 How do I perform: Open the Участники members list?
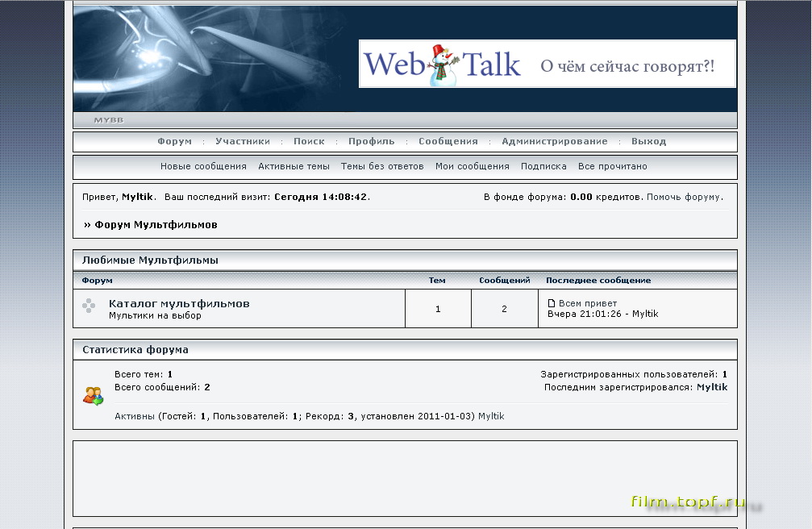[x=243, y=141]
